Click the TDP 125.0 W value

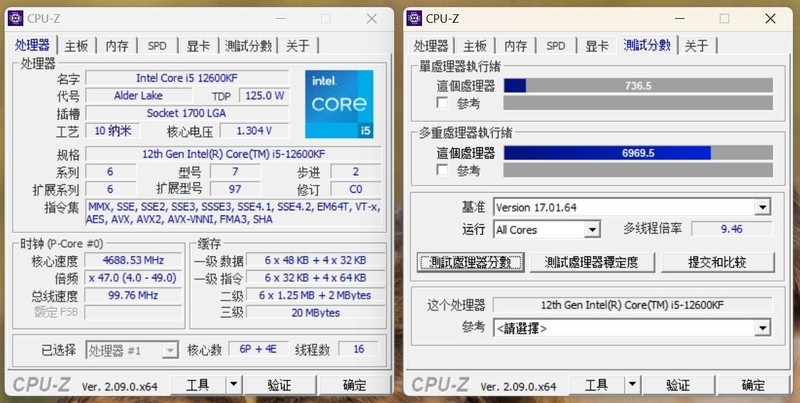(x=264, y=95)
